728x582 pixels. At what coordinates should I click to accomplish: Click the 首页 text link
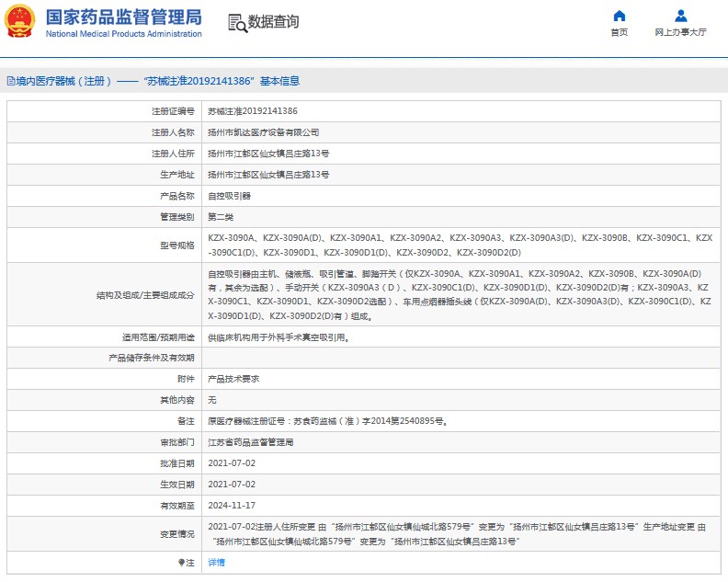[x=619, y=32]
